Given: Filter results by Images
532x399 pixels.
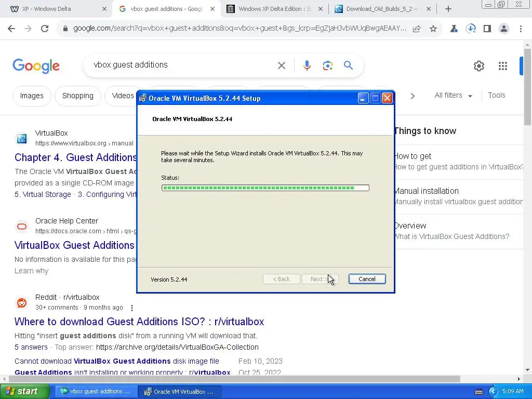Looking at the screenshot, I should pyautogui.click(x=32, y=96).
